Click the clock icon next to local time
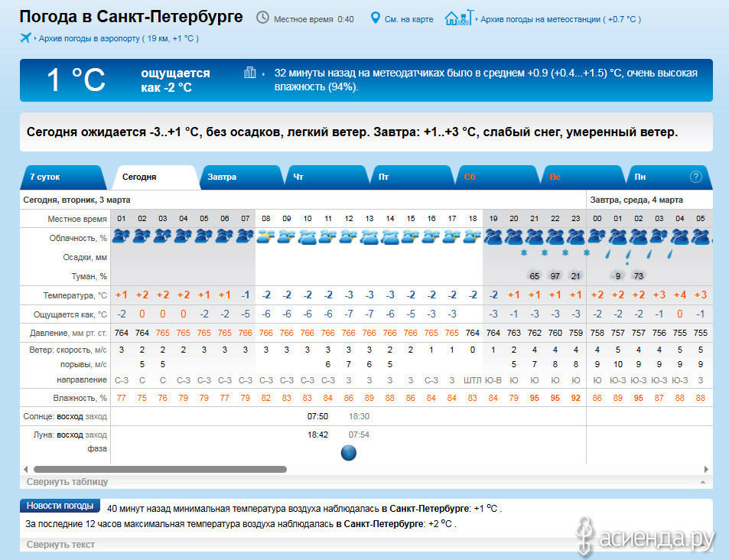Viewport: 729px width, 560px height. (x=262, y=18)
